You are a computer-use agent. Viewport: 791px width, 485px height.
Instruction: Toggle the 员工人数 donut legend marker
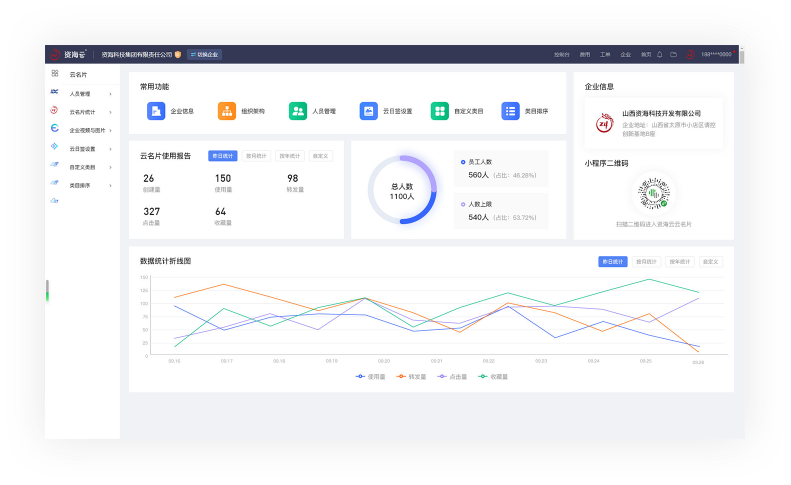(x=463, y=162)
